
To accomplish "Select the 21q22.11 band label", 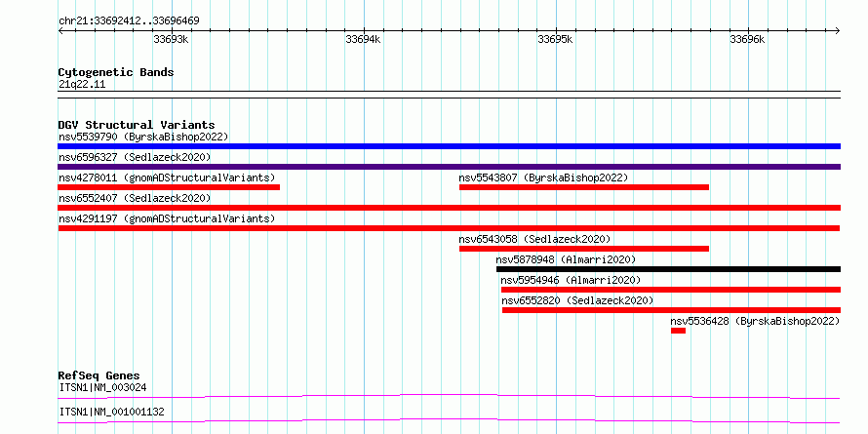I will 82,85.
